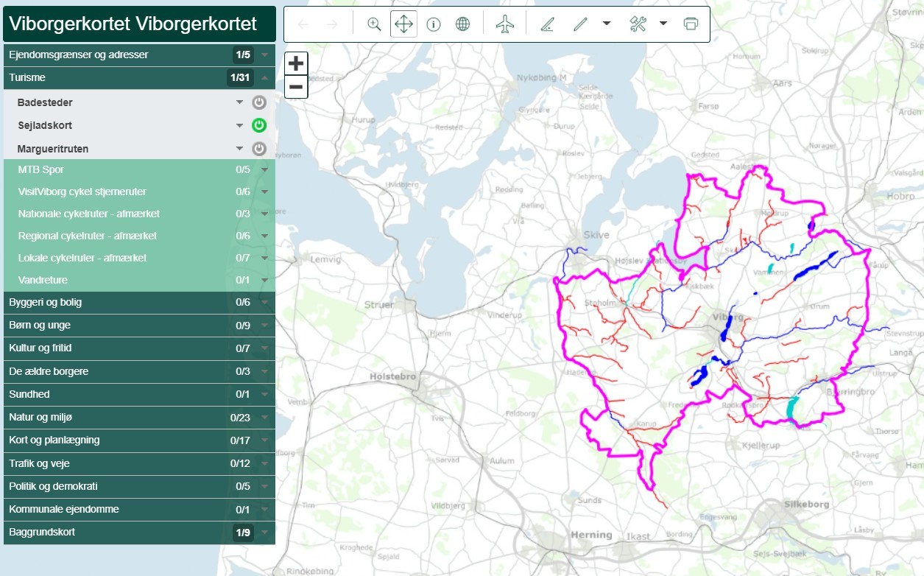Click the printer icon to print map
This screenshot has width=924, height=576.
click(x=690, y=24)
